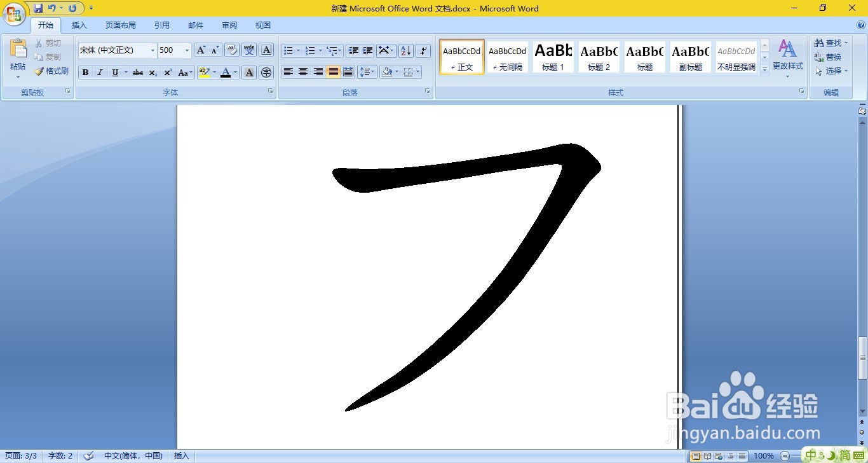Viewport: 868px width, 463px height.
Task: Align paragraph text to the right
Action: pyautogui.click(x=318, y=72)
